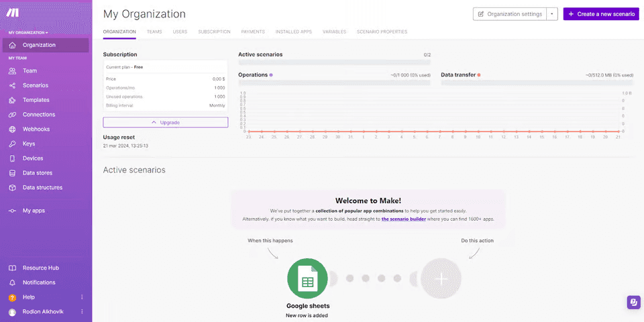Click the Upgrade button

click(x=166, y=122)
